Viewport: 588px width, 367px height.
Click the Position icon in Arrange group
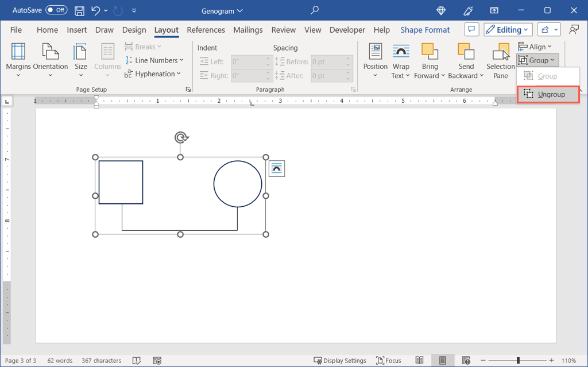[x=376, y=60]
